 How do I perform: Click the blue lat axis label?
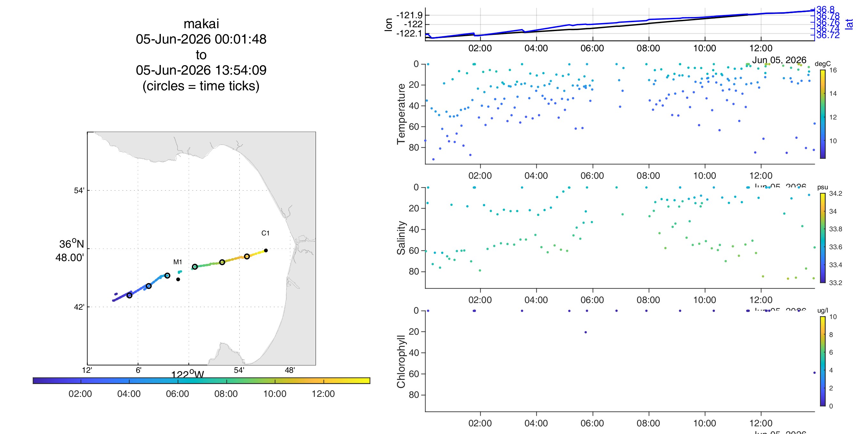849,24
